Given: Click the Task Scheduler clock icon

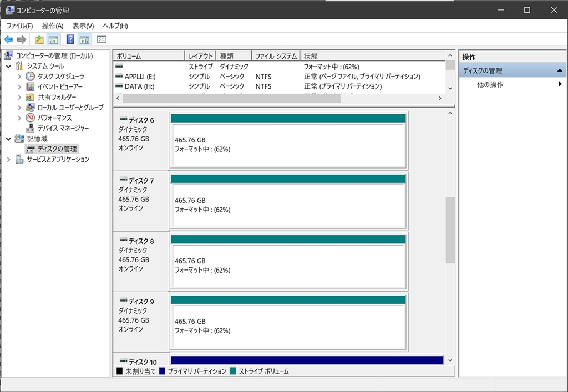Looking at the screenshot, I should (31, 77).
